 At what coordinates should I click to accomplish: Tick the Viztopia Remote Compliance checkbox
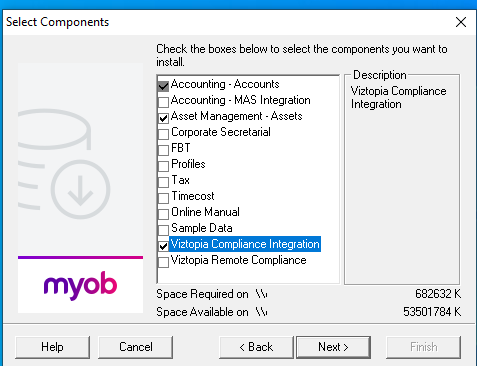[163, 262]
